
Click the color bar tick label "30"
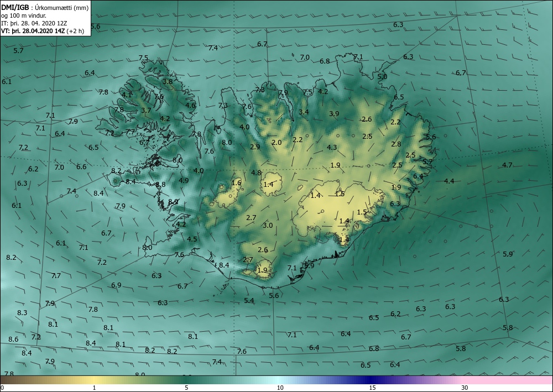coord(465,388)
